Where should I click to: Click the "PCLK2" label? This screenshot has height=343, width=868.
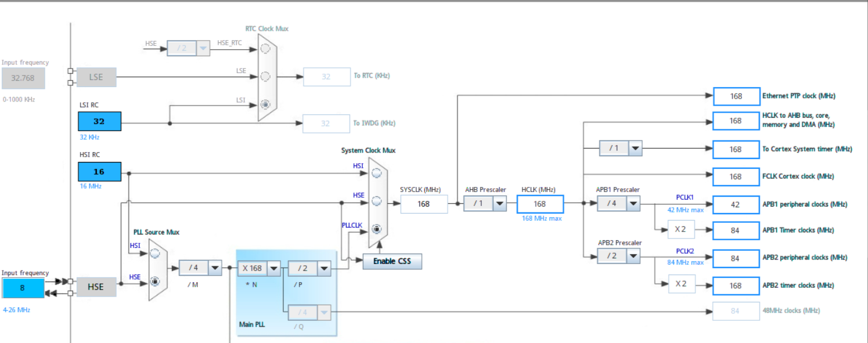[x=685, y=251]
